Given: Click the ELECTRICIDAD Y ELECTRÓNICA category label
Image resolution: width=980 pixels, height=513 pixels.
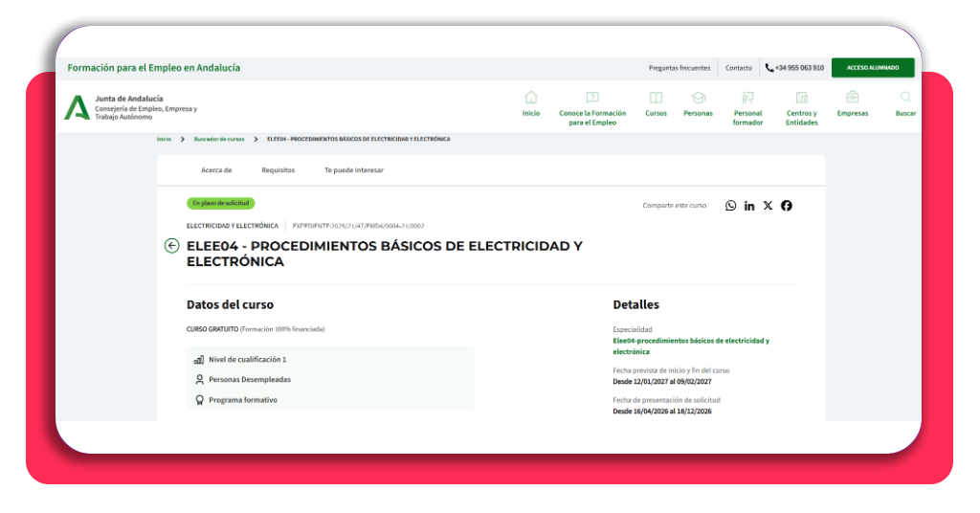Looking at the screenshot, I should point(232,226).
